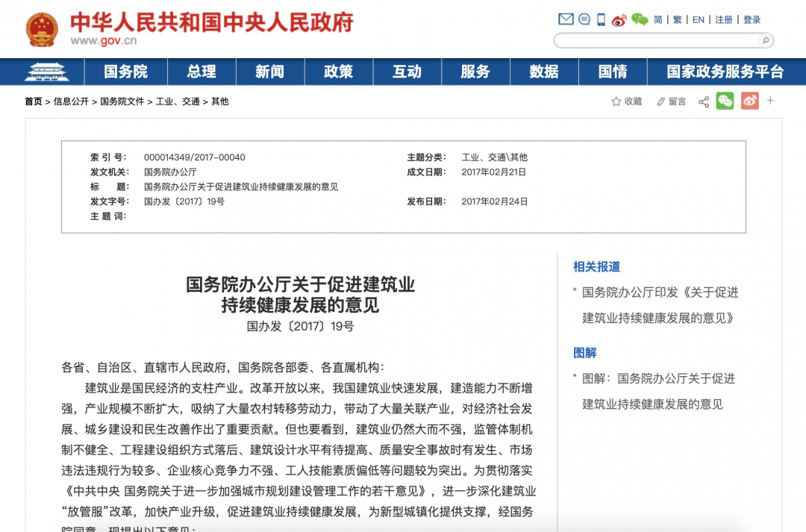Switch to simplified Chinese 简
Viewport: 806px width, 532px height.
(658, 19)
